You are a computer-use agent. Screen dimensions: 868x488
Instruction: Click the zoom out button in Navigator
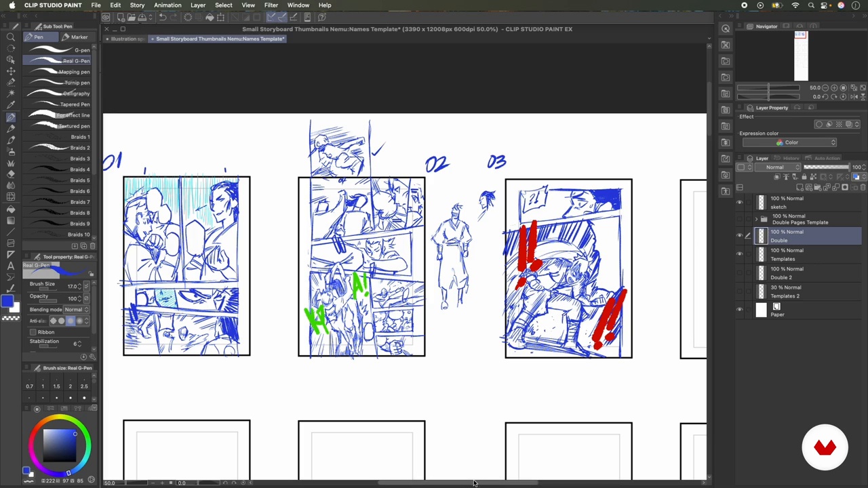pos(827,87)
